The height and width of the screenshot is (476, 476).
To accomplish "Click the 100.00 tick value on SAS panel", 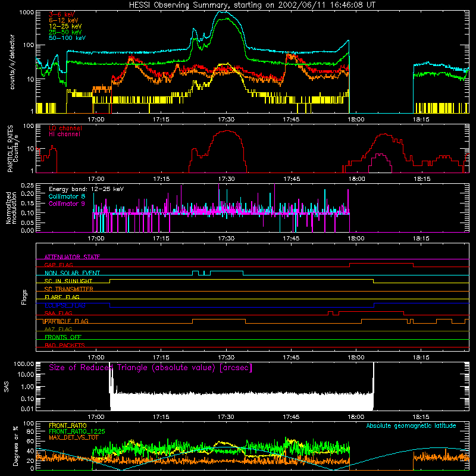I will 24,364.
